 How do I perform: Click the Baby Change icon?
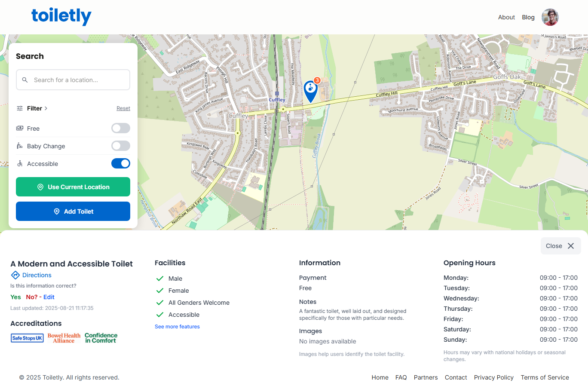[20, 146]
